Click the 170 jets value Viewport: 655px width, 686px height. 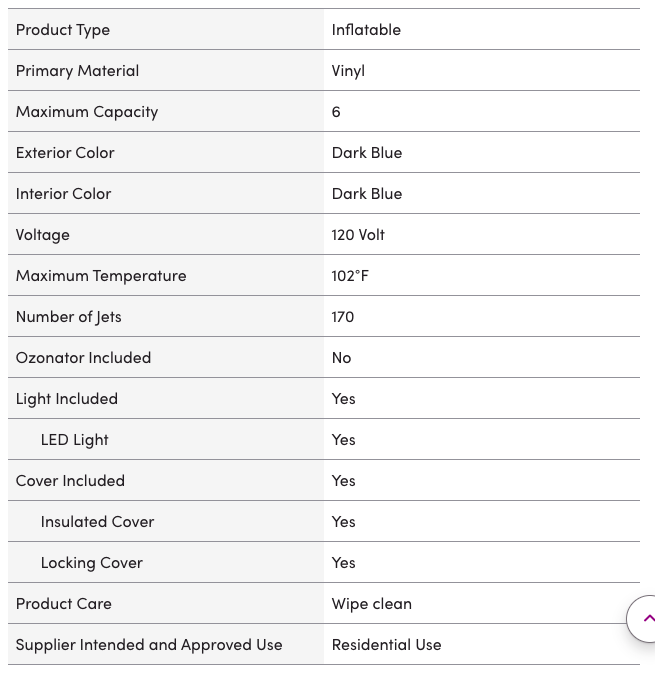343,317
